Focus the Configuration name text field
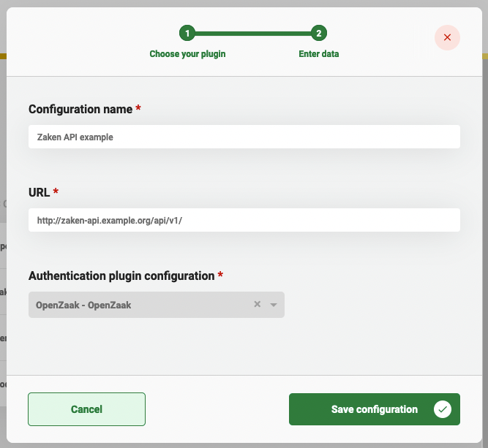This screenshot has height=448, width=488. (244, 137)
